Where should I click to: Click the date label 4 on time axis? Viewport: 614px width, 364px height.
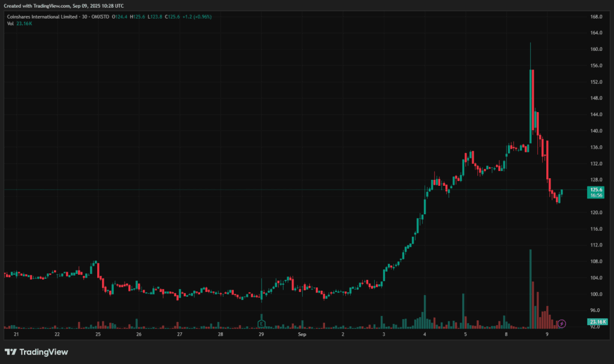425,334
